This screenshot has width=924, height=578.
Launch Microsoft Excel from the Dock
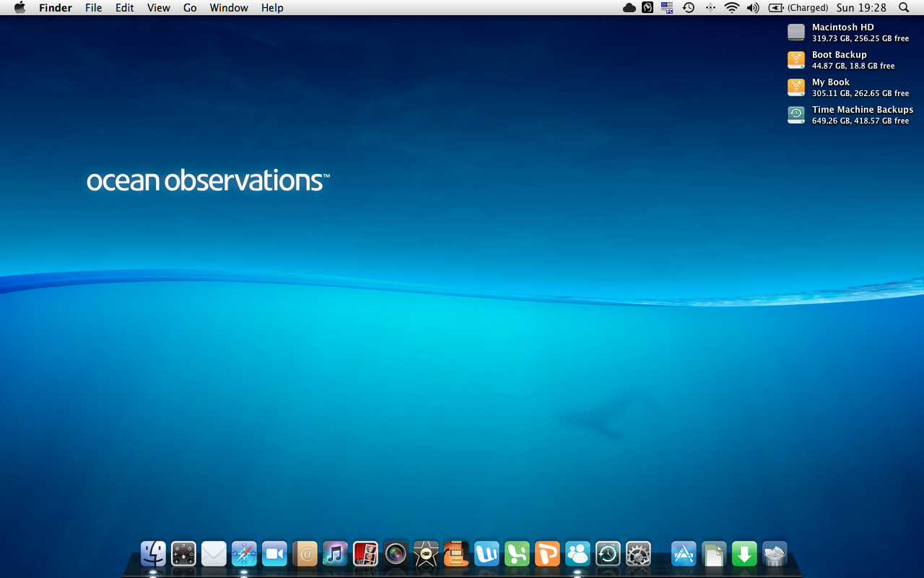(x=517, y=554)
